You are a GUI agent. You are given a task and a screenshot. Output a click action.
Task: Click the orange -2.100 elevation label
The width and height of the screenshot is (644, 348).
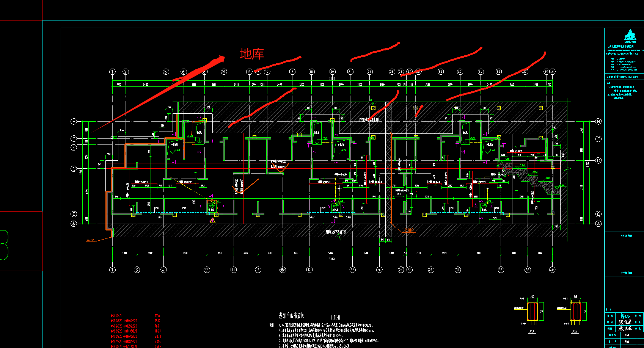tap(408, 230)
